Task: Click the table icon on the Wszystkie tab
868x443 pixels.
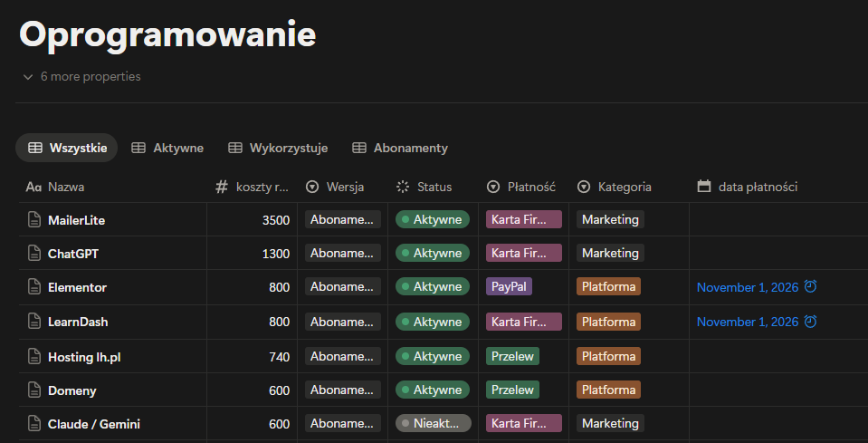Action: 35,148
